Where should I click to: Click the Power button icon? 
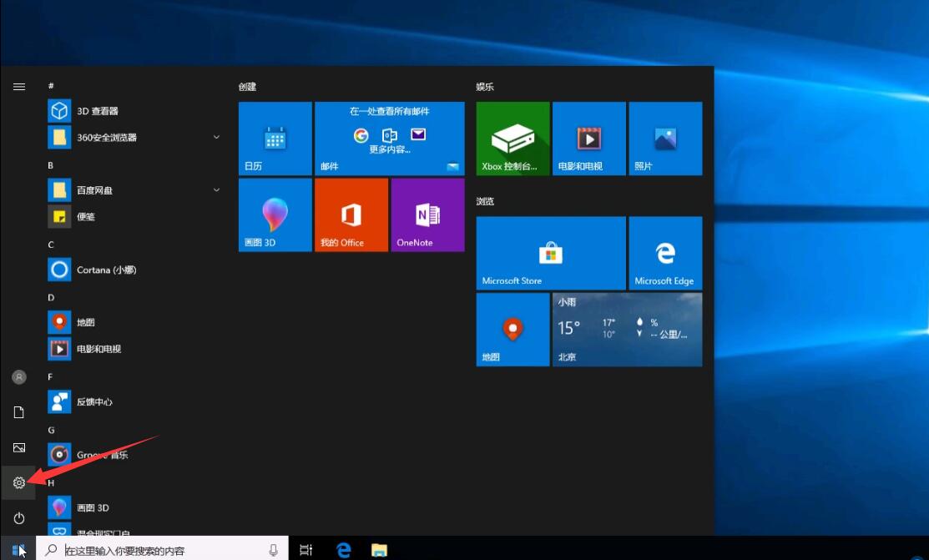[19, 518]
